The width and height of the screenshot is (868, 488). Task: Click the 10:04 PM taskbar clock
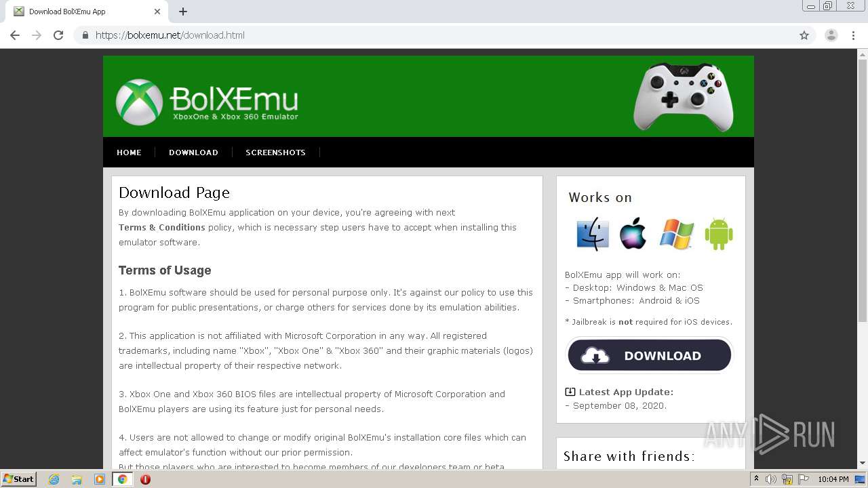click(833, 479)
